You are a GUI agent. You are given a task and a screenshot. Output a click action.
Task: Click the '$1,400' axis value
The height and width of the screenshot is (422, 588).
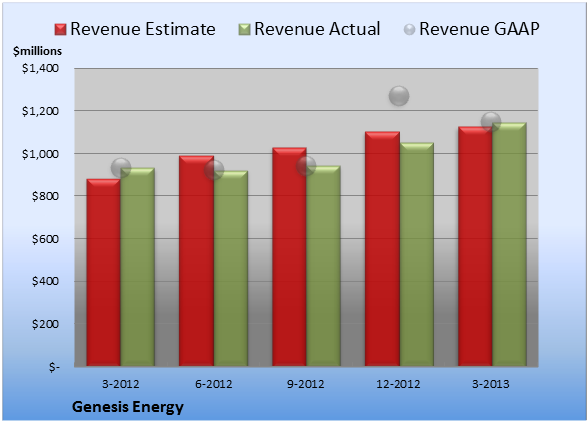click(40, 68)
